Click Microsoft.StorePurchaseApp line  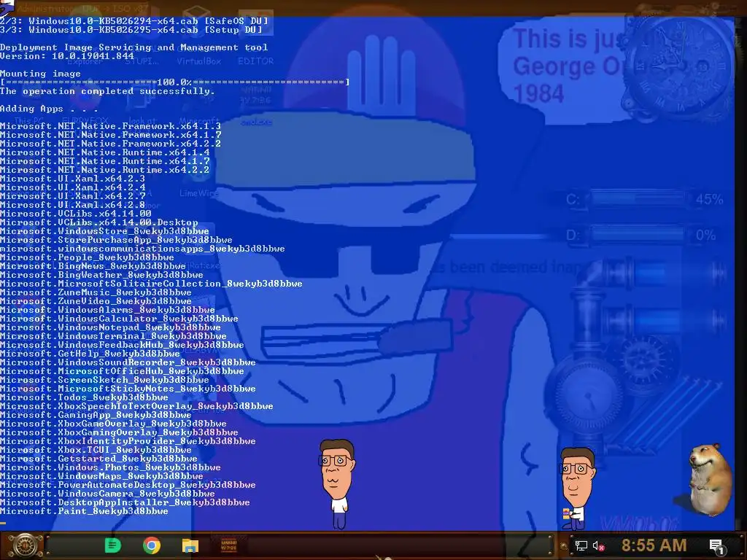click(x=116, y=240)
